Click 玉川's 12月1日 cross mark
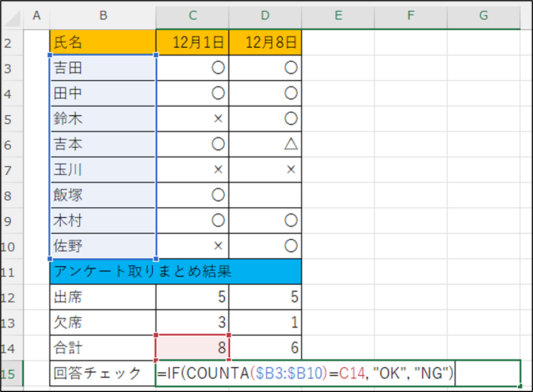The height and width of the screenshot is (392, 533). click(x=218, y=169)
